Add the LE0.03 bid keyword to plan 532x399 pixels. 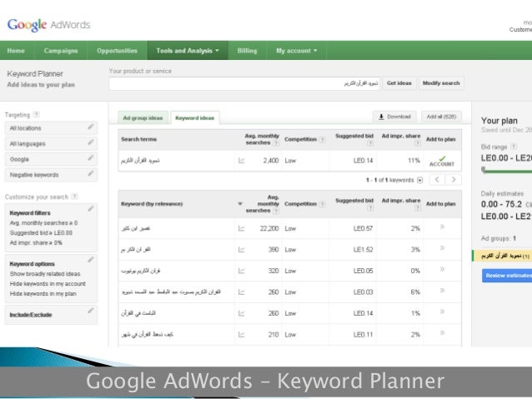click(x=442, y=291)
